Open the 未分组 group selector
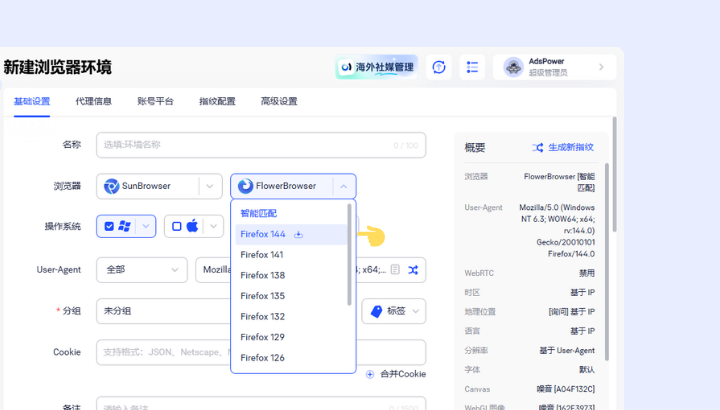This screenshot has height=410, width=720. pos(163,311)
